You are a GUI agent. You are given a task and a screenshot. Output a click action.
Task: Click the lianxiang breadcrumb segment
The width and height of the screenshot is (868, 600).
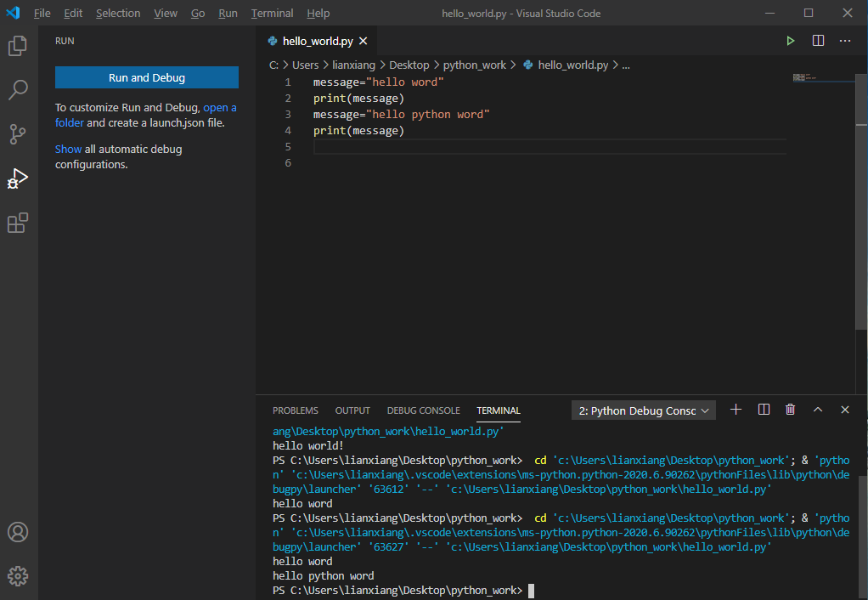(353, 65)
